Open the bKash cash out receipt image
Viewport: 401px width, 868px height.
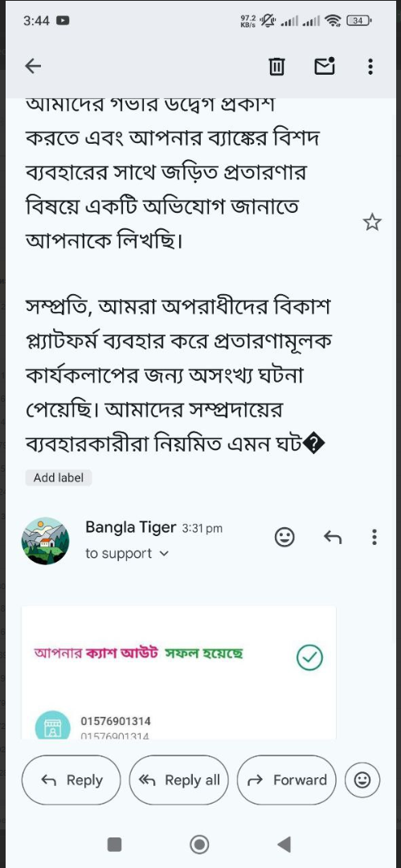click(179, 673)
